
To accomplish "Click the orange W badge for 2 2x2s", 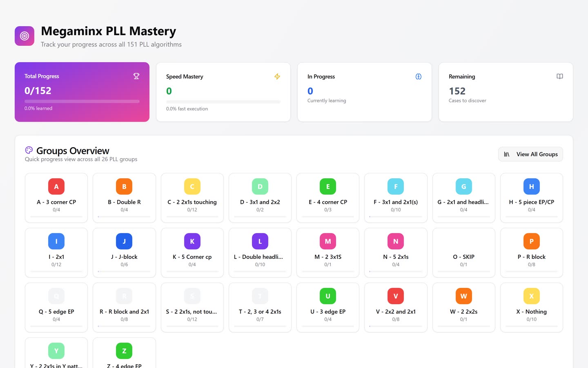I will 463,296.
